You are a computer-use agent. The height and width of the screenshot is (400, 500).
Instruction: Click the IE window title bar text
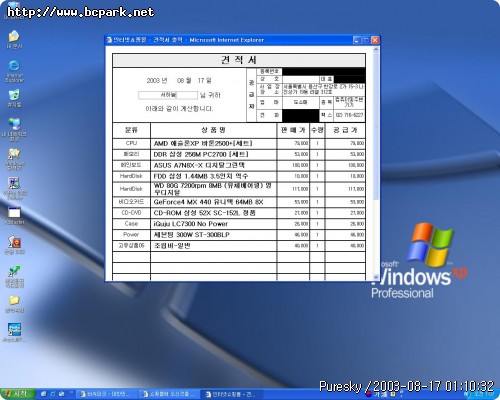click(x=188, y=40)
